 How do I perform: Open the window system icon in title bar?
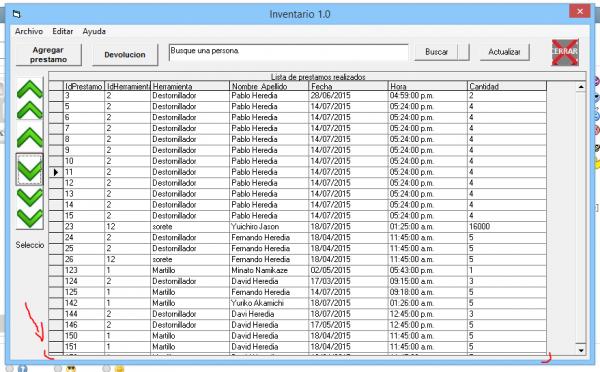coord(16,15)
